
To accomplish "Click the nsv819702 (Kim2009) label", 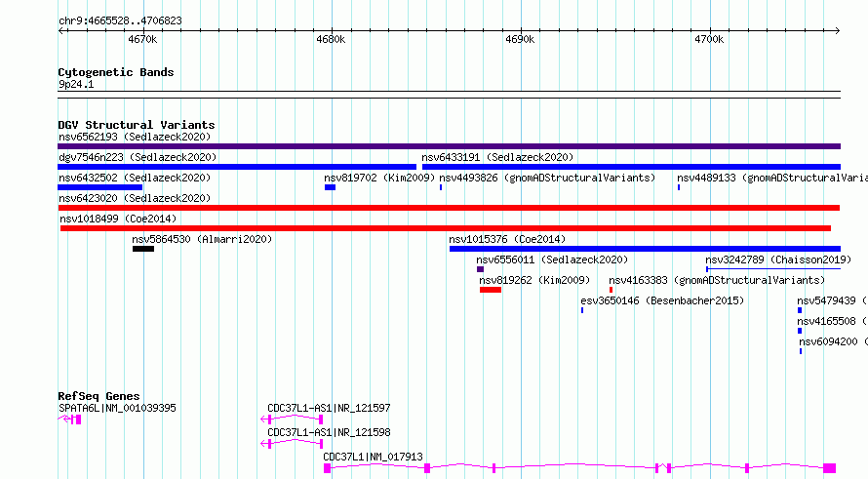I will [379, 178].
